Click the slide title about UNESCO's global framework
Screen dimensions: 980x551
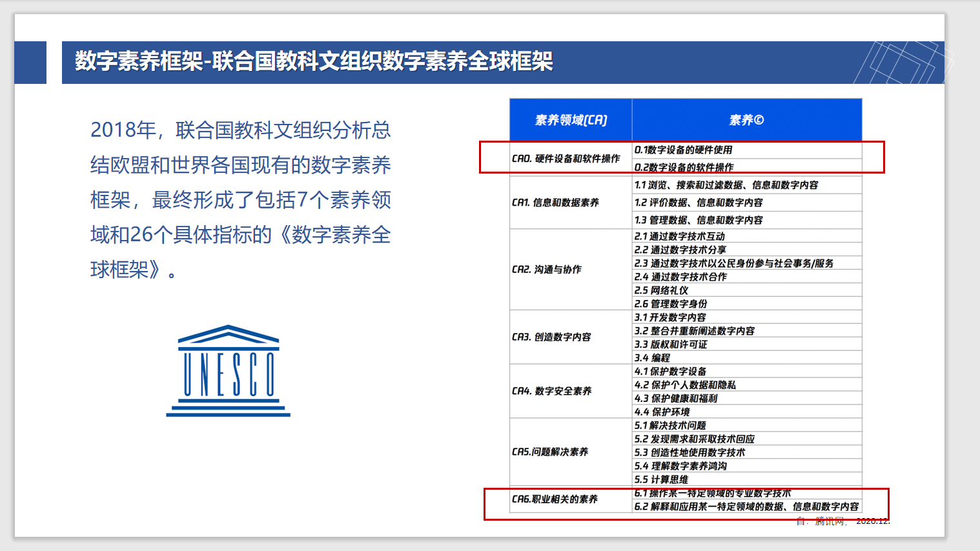click(314, 62)
